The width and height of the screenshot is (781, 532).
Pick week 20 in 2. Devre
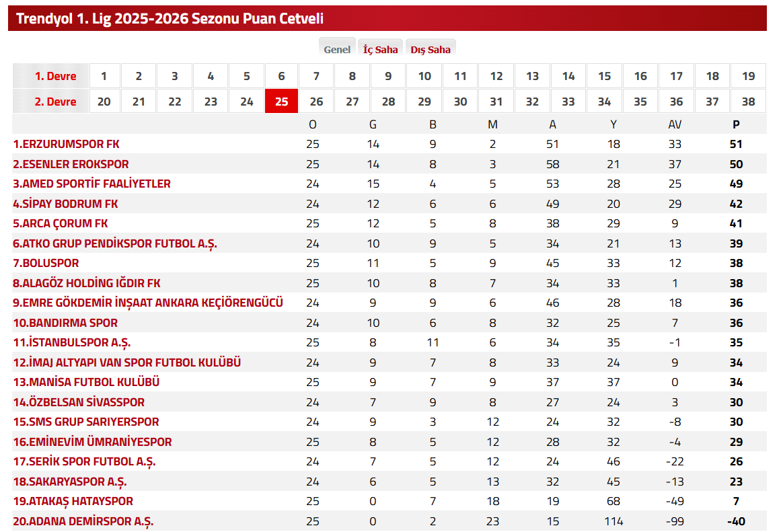point(104,102)
